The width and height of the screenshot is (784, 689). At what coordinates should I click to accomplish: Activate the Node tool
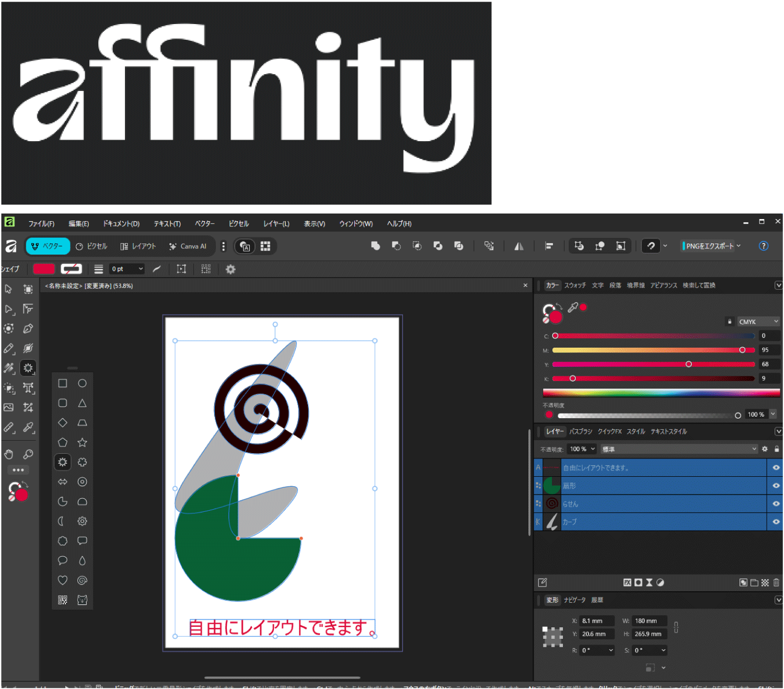point(9,309)
